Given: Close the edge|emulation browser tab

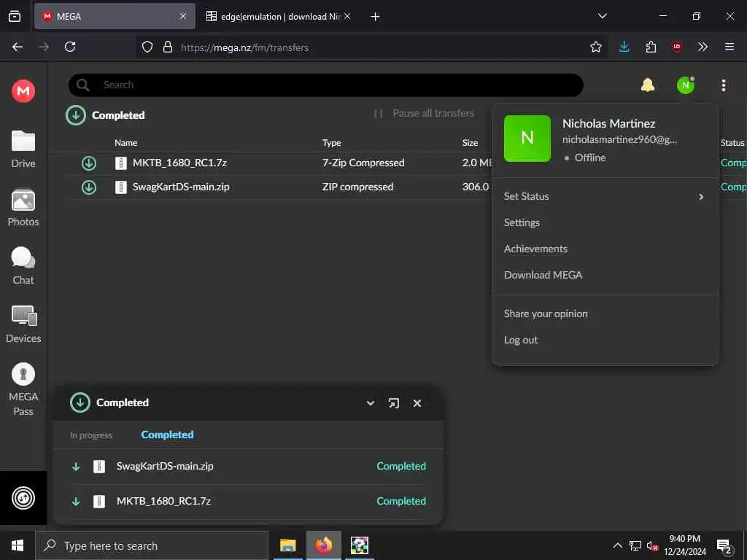Looking at the screenshot, I should point(347,16).
